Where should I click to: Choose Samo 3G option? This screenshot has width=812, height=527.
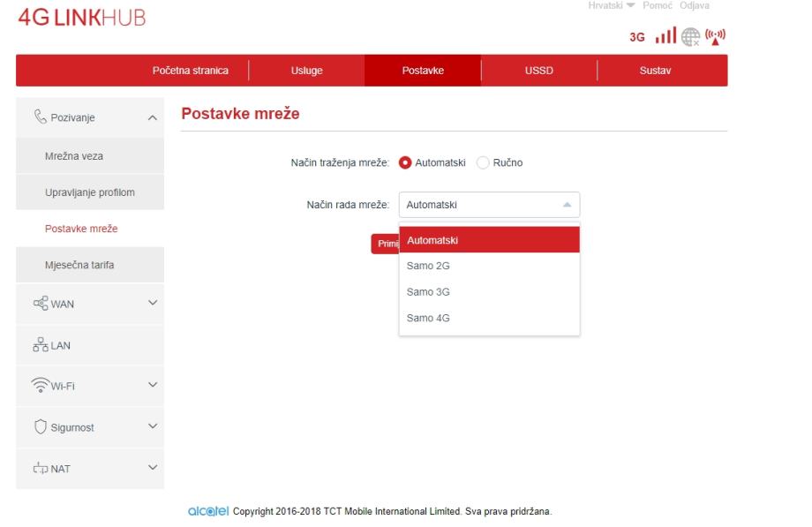(x=489, y=291)
